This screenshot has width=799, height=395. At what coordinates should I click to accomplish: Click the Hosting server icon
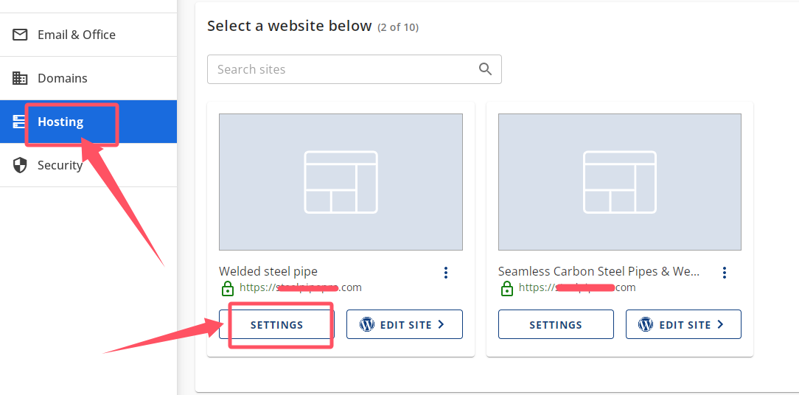coord(18,122)
